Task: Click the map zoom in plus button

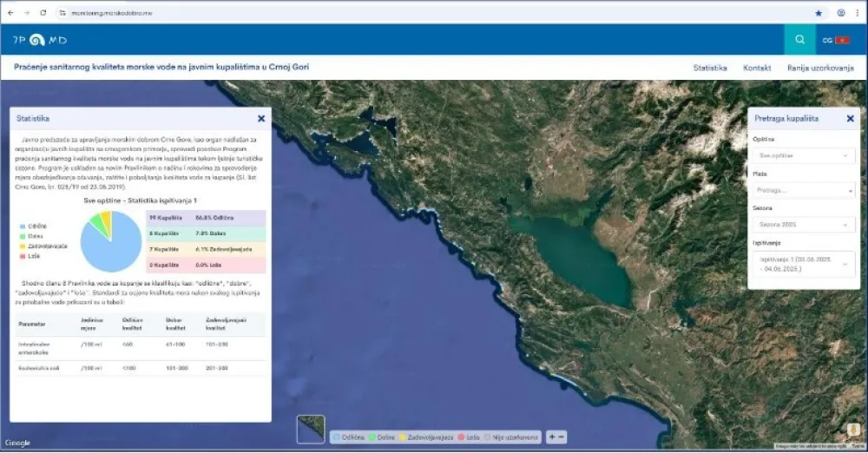Action: [552, 437]
